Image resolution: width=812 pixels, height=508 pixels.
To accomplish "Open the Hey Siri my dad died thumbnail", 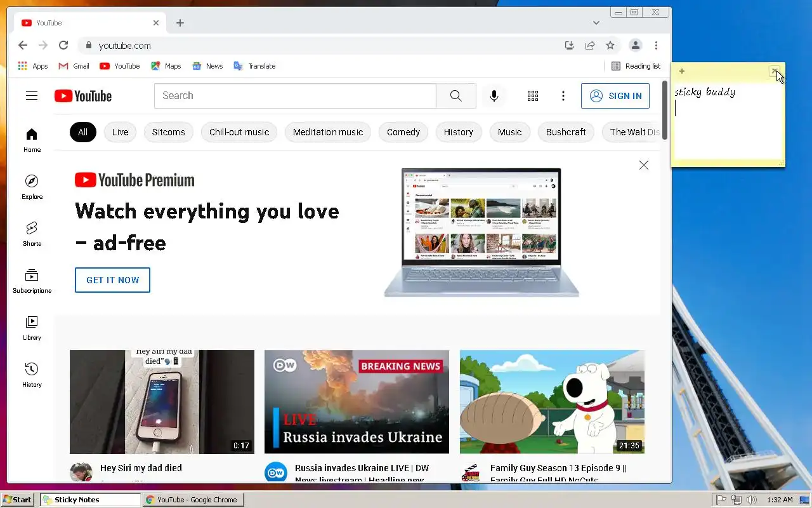I will click(x=162, y=401).
